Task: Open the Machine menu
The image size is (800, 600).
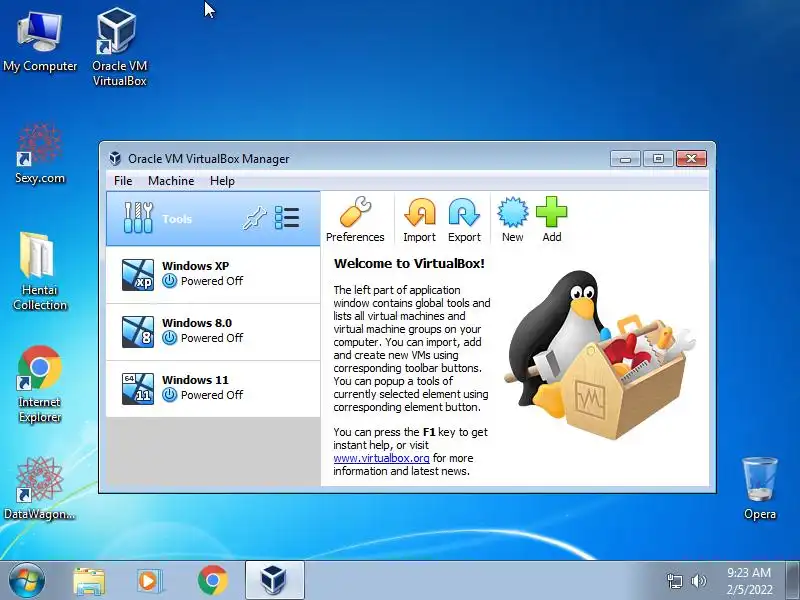Action: pos(171,181)
